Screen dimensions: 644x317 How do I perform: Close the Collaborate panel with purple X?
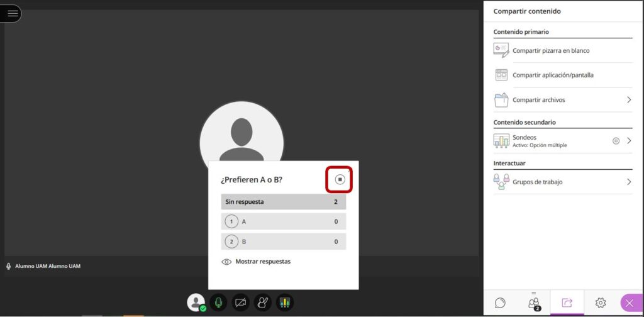pyautogui.click(x=631, y=303)
